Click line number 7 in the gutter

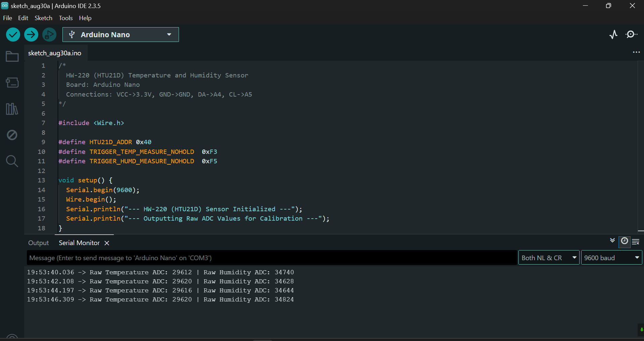pos(43,123)
